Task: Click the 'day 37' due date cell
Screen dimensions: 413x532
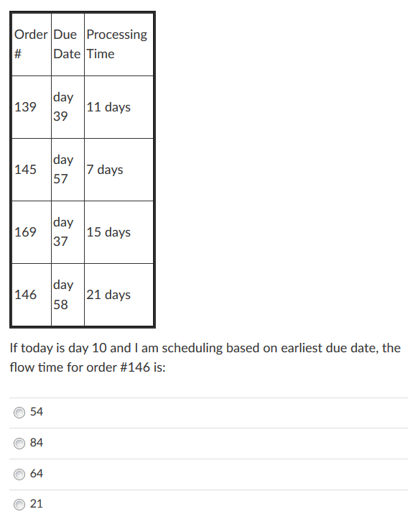Action: coord(68,232)
